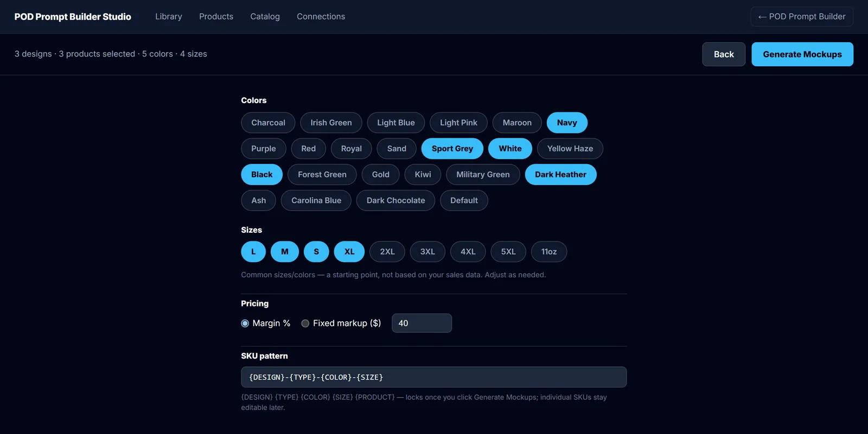Go to the Products tab
The width and height of the screenshot is (868, 434).
(216, 17)
